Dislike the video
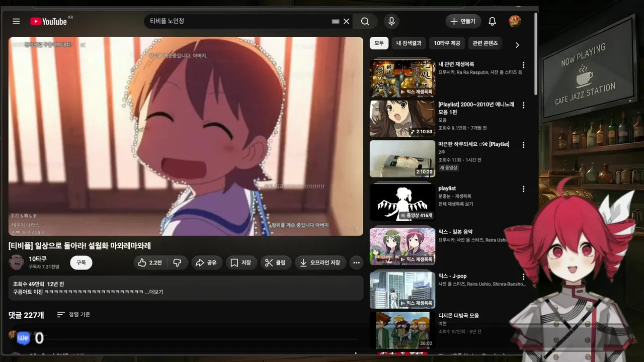The image size is (644, 362). pyautogui.click(x=177, y=262)
